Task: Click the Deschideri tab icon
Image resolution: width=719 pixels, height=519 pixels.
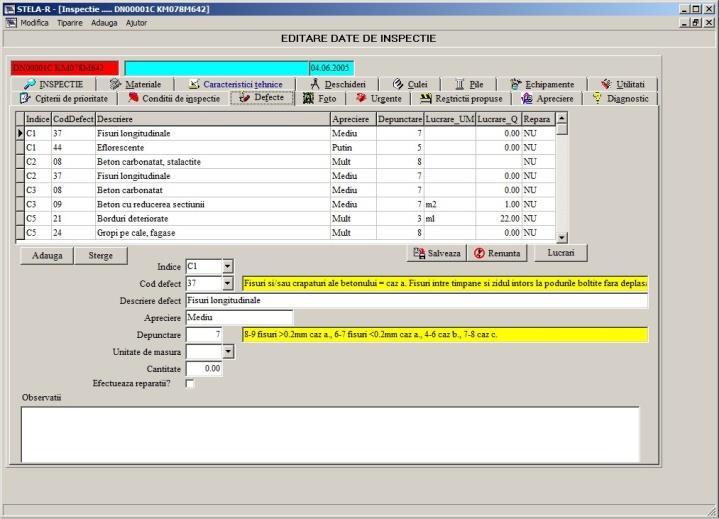Action: pos(315,84)
